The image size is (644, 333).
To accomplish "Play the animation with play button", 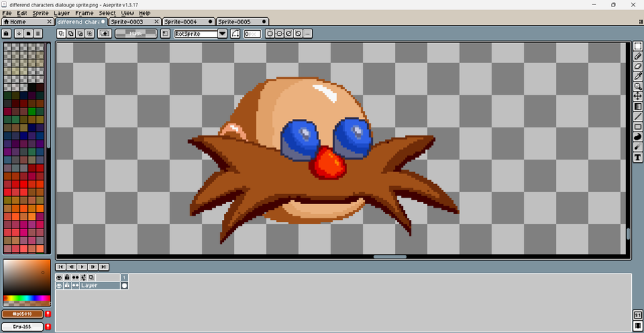I will pyautogui.click(x=82, y=267).
